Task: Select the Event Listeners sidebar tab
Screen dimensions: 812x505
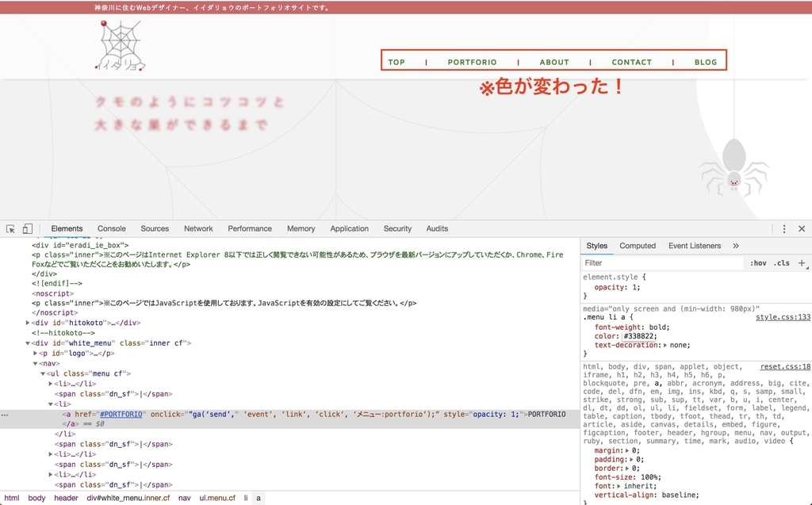Action: pos(695,246)
